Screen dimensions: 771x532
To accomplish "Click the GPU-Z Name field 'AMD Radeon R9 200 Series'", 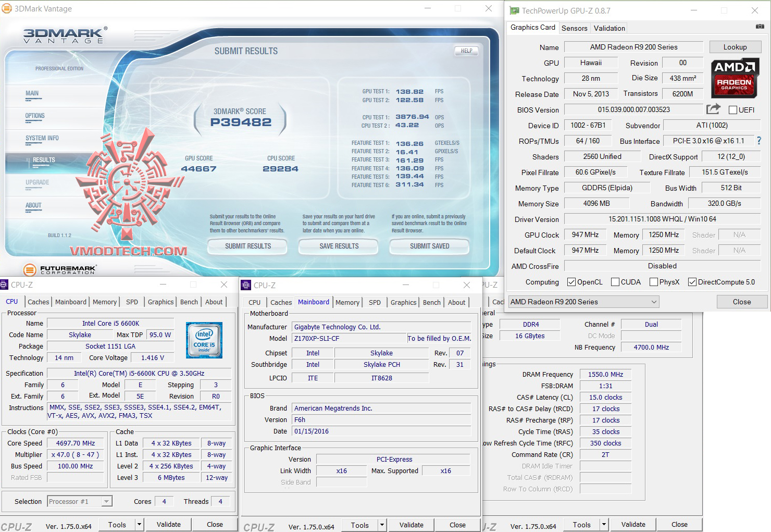I will [x=634, y=47].
